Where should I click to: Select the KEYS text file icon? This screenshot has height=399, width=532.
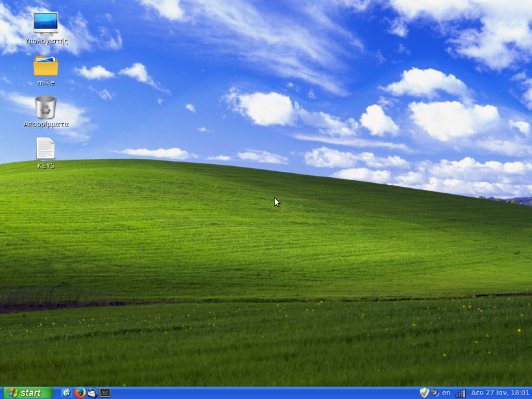click(x=46, y=149)
